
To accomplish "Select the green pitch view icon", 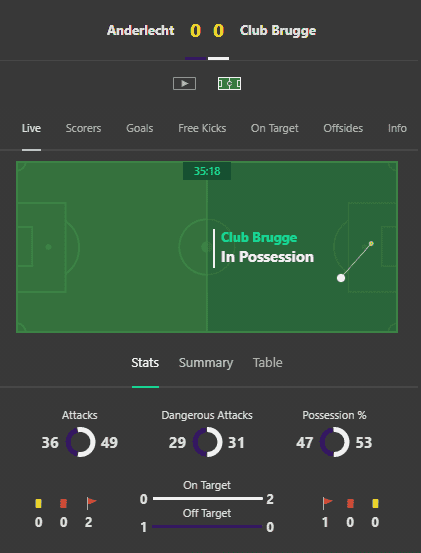I will 230,84.
